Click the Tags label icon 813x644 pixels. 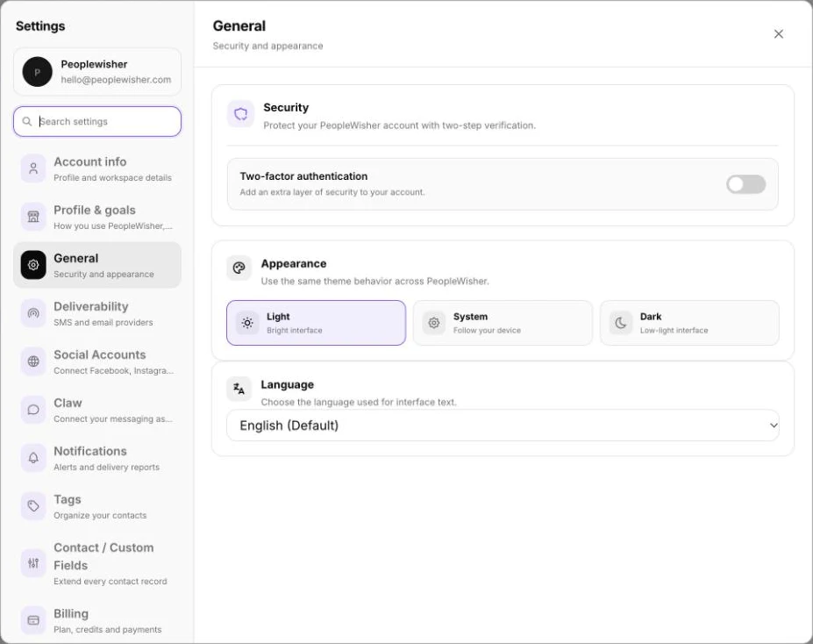[x=33, y=506]
